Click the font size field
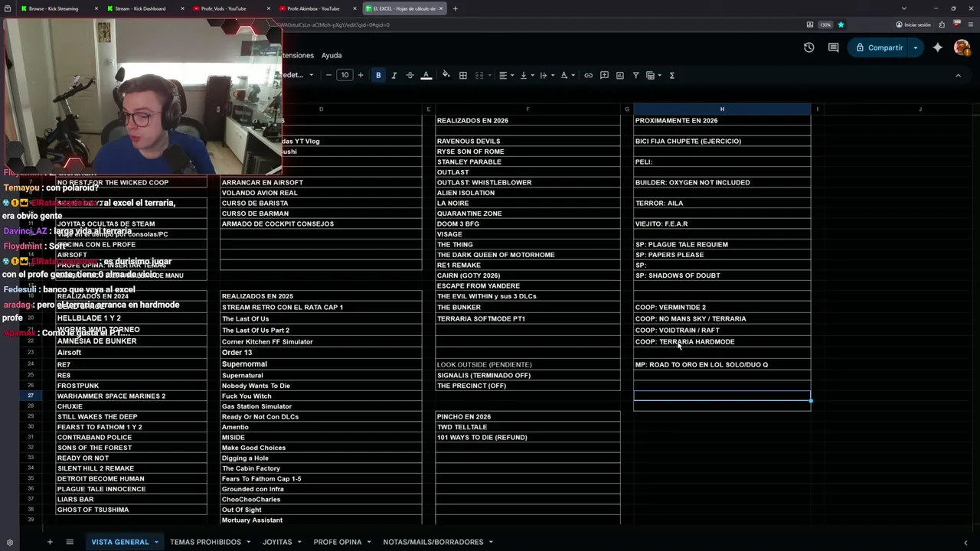 point(345,75)
